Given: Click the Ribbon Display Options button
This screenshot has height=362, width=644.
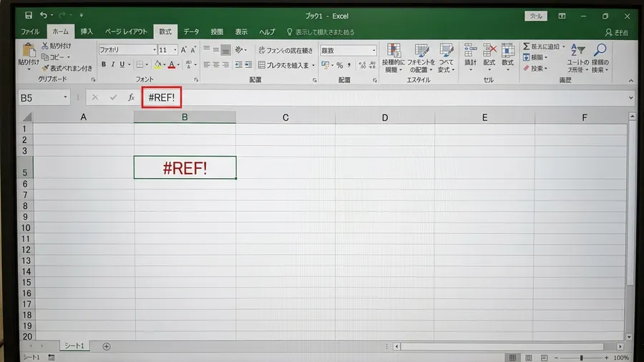Looking at the screenshot, I should pos(562,16).
